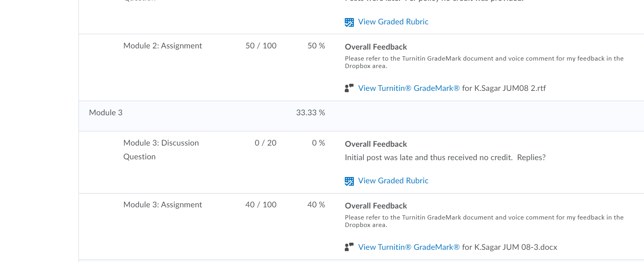Viewport: 644px width, 262px height.
Task: Click the 50 / 100 points score
Action: (x=261, y=46)
